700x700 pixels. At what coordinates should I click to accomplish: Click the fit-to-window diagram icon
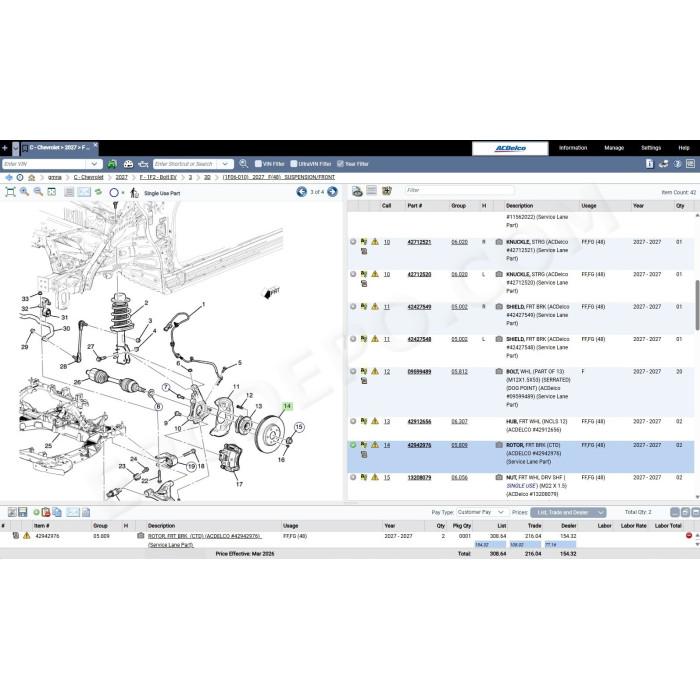(10, 192)
